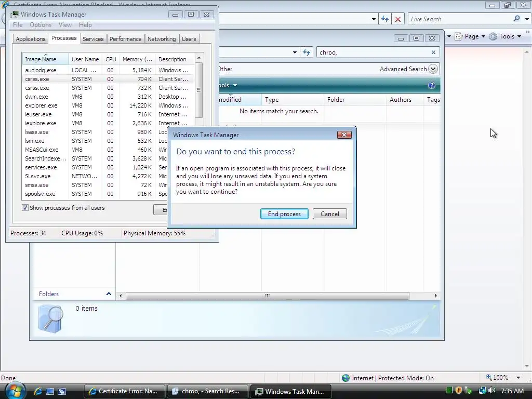532x399 pixels.
Task: Click Windows Task Manager taskbar button
Action: tap(291, 391)
